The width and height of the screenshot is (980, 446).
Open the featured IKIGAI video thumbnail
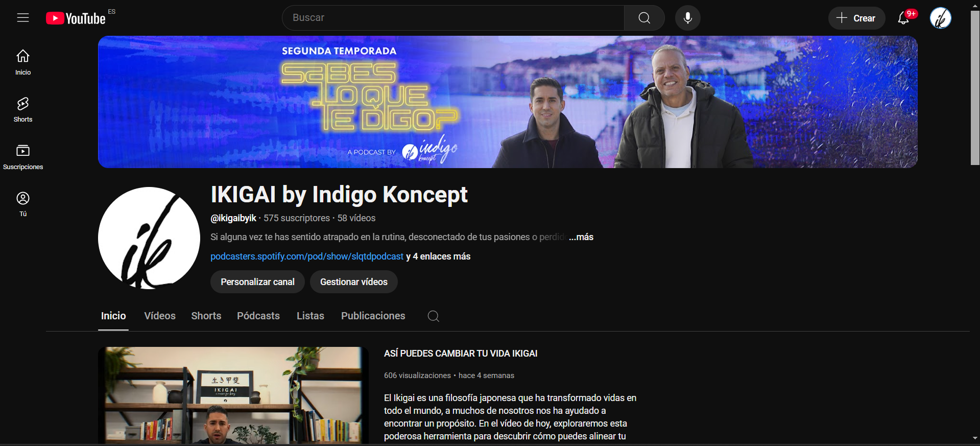click(x=233, y=395)
